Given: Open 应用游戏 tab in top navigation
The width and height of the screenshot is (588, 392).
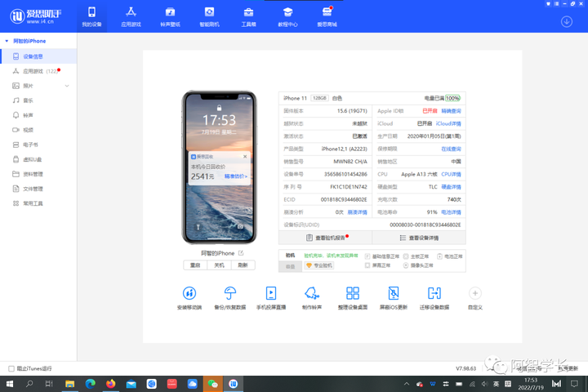Looking at the screenshot, I should point(131,16).
